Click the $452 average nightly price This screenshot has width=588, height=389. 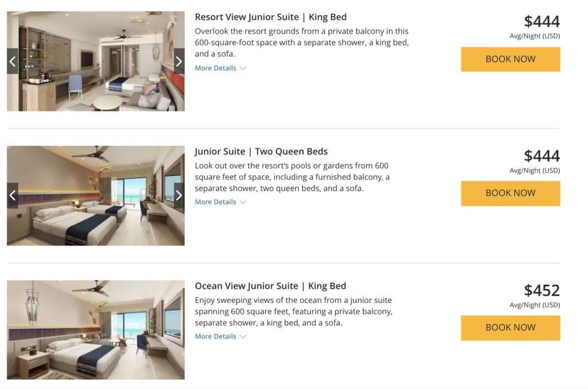pos(541,291)
